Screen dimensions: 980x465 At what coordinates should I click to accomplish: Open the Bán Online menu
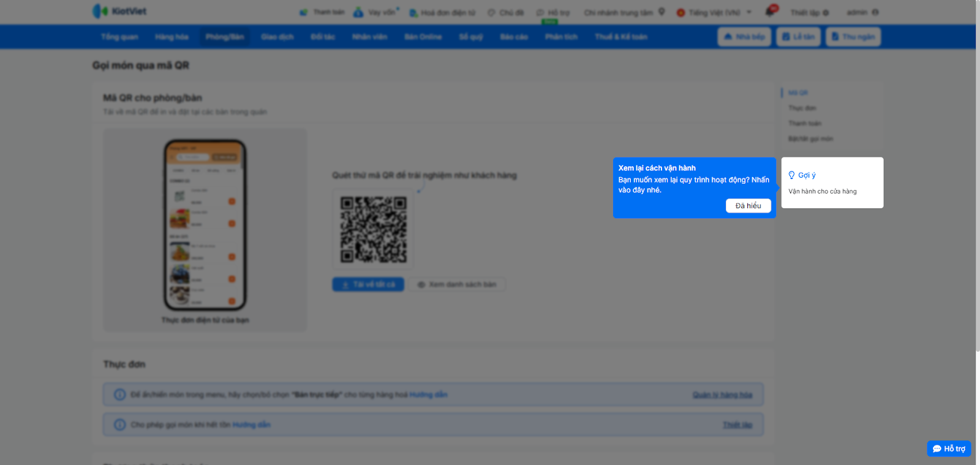tap(423, 37)
